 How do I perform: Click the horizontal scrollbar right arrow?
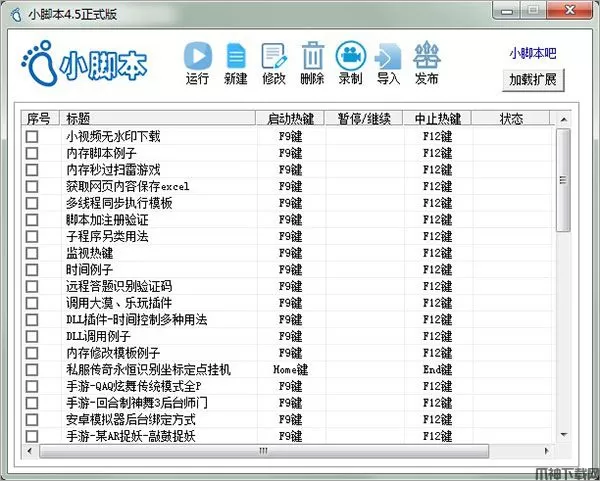tap(547, 451)
